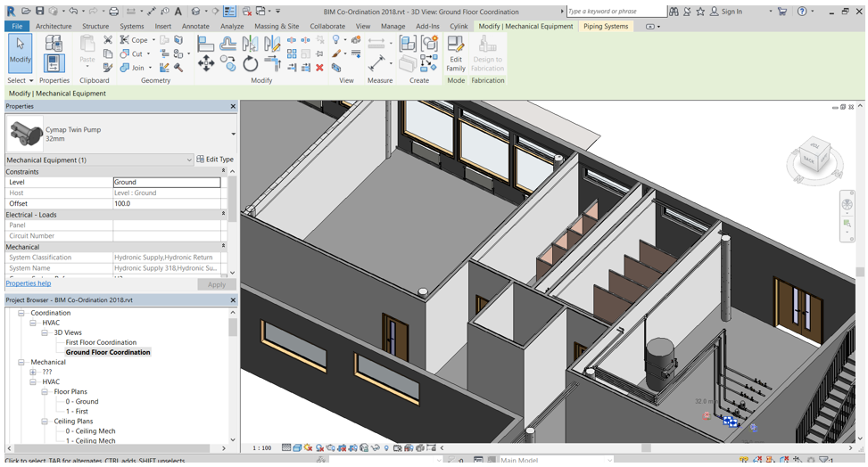Toggle Reveal Hidden Elements lightbulb
The width and height of the screenshot is (868, 467).
coord(386,447)
